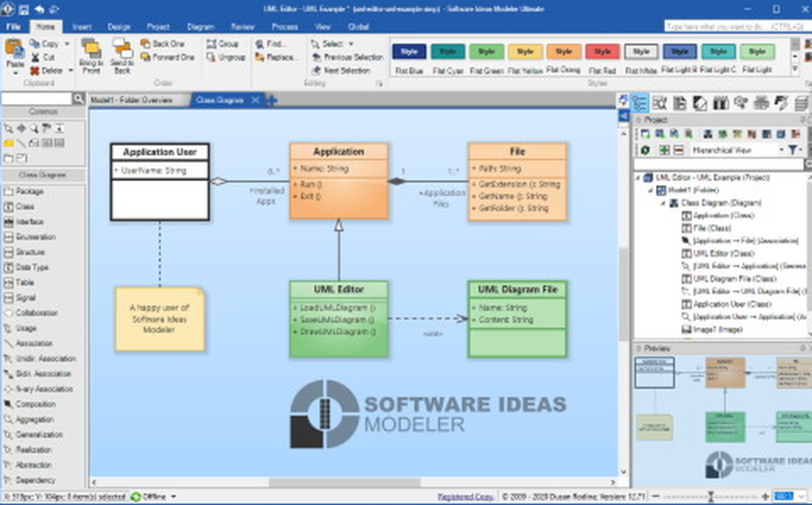812x505 pixels.
Task: Collapse the UML Editor - UML Example project node
Action: pos(638,178)
